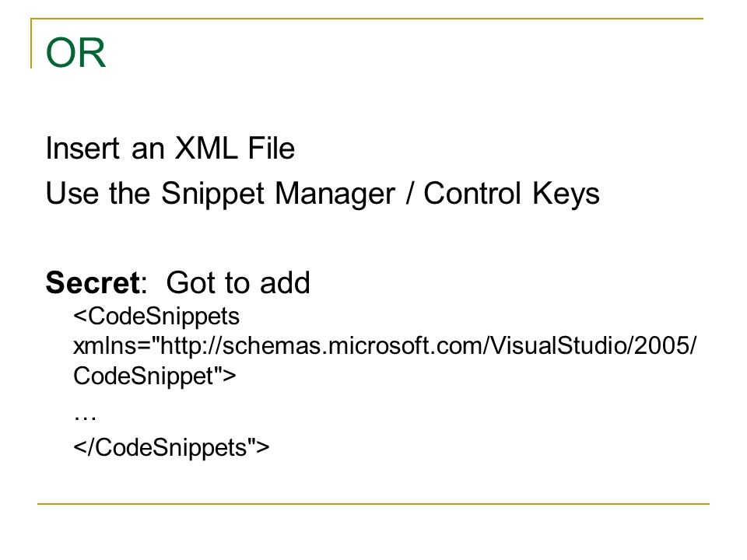Click the words Snippet Manager
The width and height of the screenshot is (747, 560).
coord(278,194)
